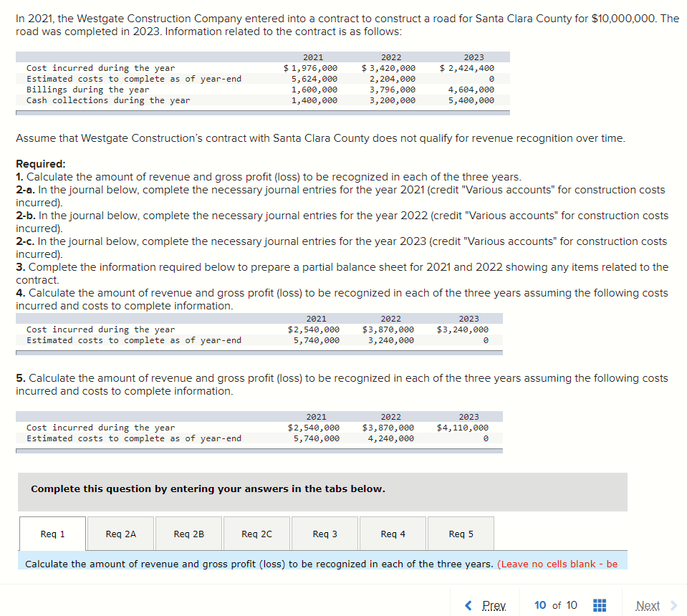Click the red 'Leave no cells blank' note
The image size is (687, 616).
pos(557,564)
